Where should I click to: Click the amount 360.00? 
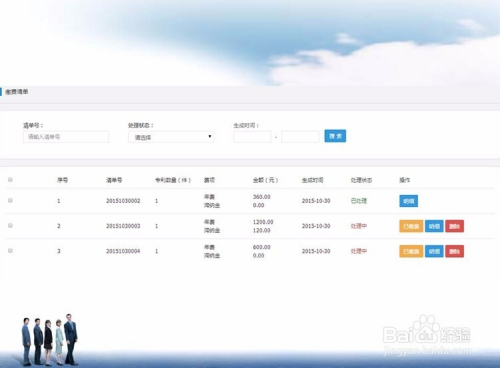coord(262,197)
